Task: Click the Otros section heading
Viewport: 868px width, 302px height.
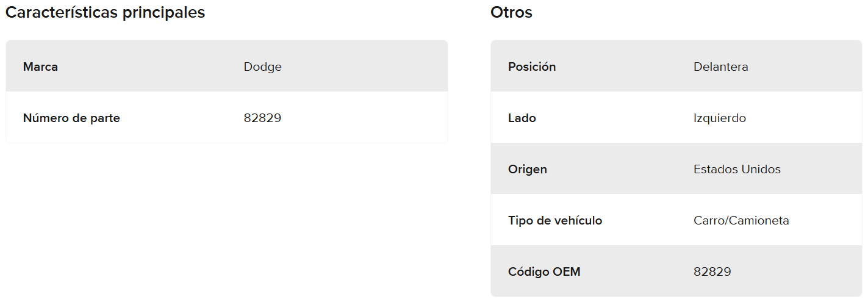Action: pos(511,12)
